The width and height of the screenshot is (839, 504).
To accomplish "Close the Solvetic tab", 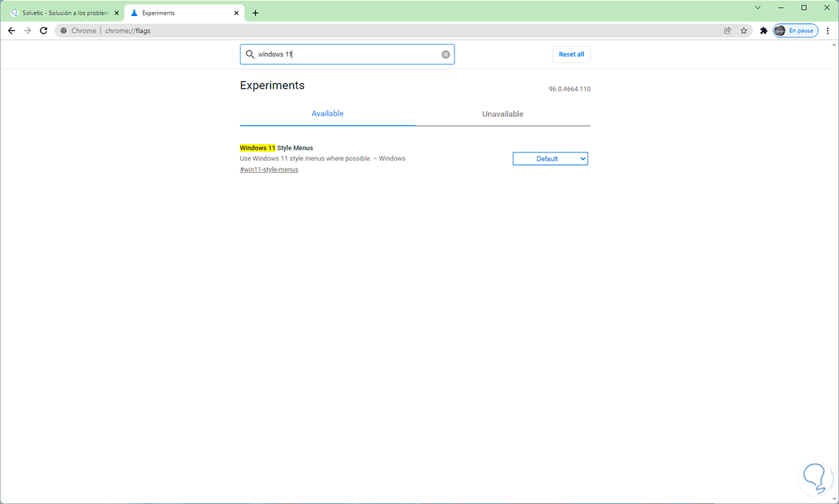I will tap(117, 13).
